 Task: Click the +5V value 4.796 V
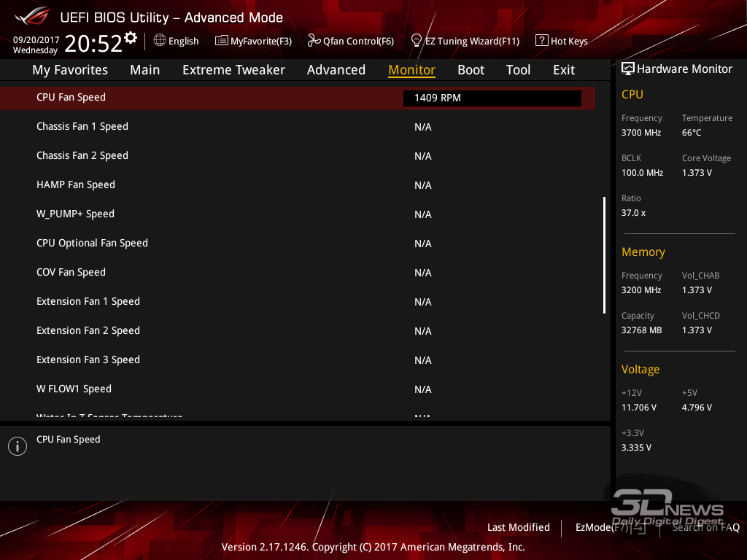point(697,408)
